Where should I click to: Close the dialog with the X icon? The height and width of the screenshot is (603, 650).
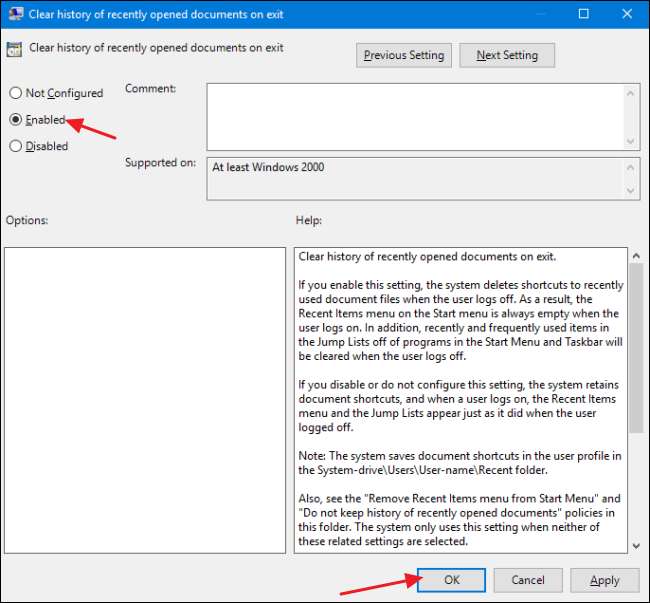[x=627, y=14]
